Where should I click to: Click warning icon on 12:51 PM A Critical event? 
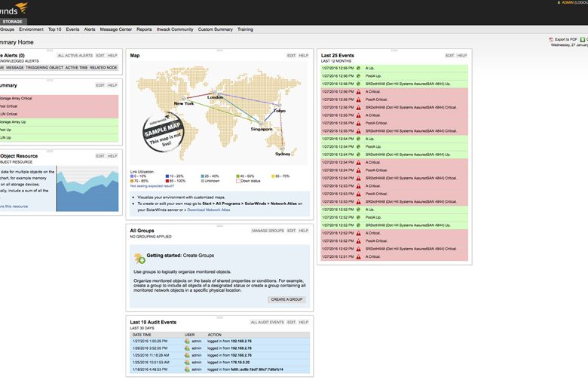coord(358,256)
